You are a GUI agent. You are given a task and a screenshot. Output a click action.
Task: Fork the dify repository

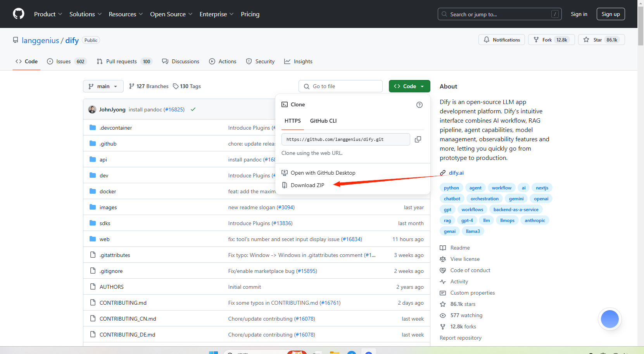(551, 40)
